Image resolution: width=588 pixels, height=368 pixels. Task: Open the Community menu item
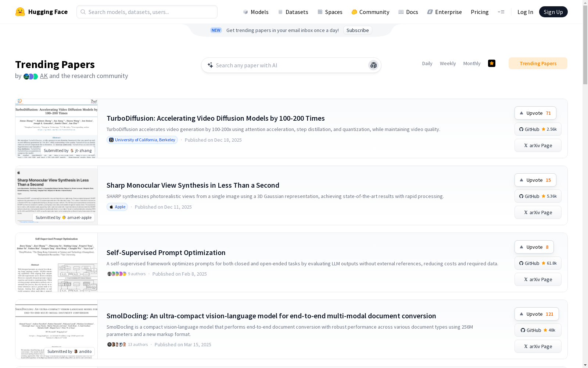370,12
